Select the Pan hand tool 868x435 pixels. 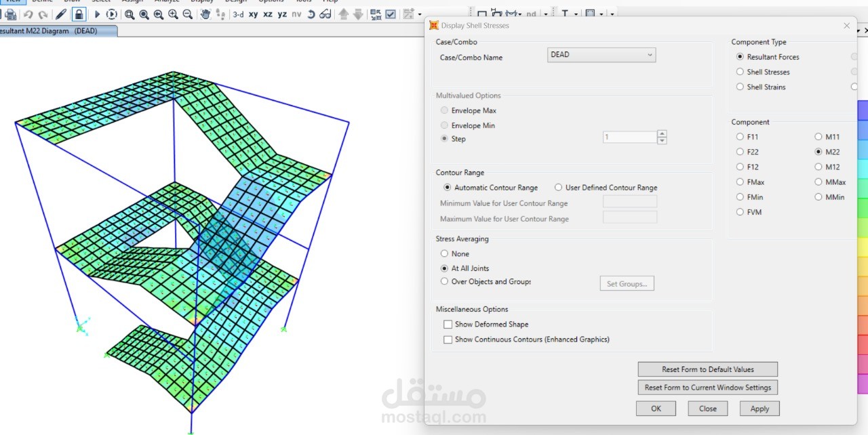click(205, 14)
